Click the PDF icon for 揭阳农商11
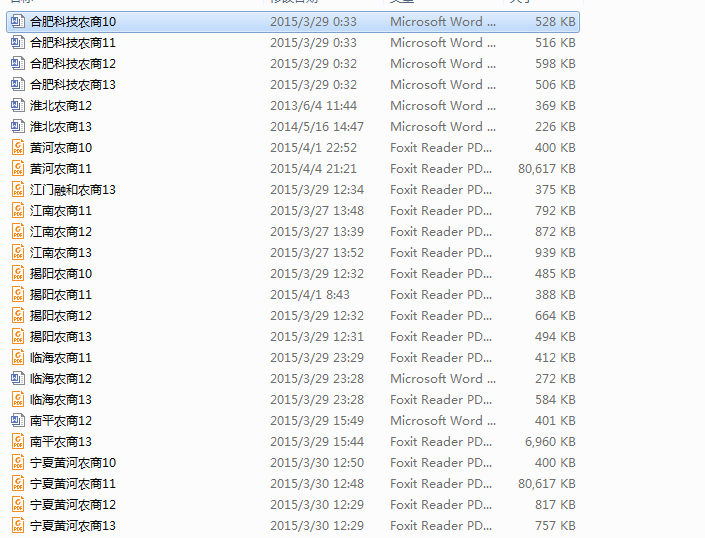Image resolution: width=705 pixels, height=538 pixels. point(18,295)
